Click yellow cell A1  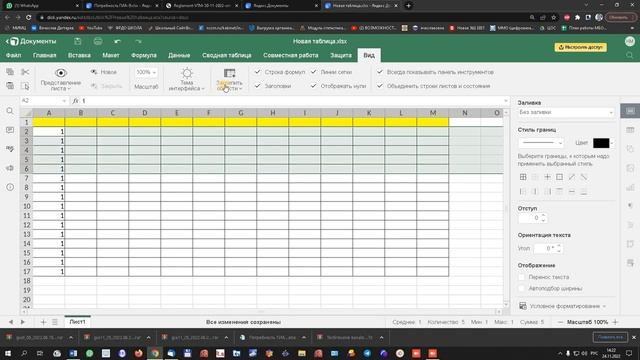click(x=49, y=122)
